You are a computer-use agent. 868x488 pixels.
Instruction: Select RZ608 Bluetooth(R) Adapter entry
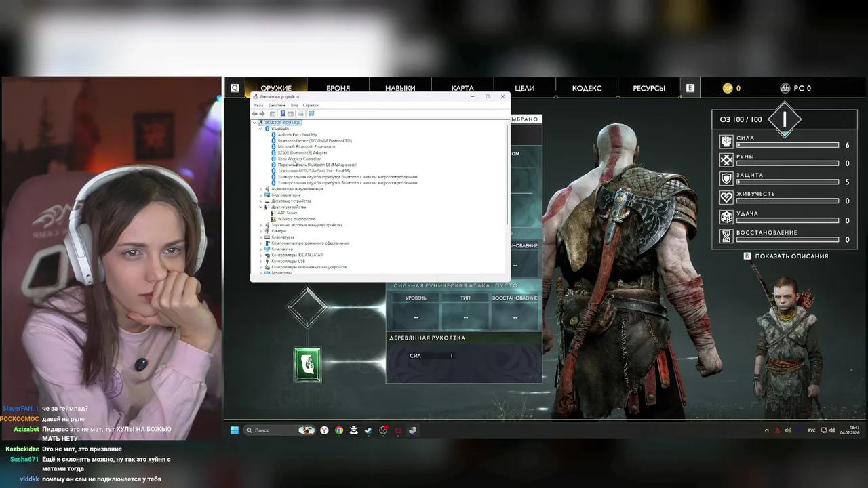click(x=302, y=153)
